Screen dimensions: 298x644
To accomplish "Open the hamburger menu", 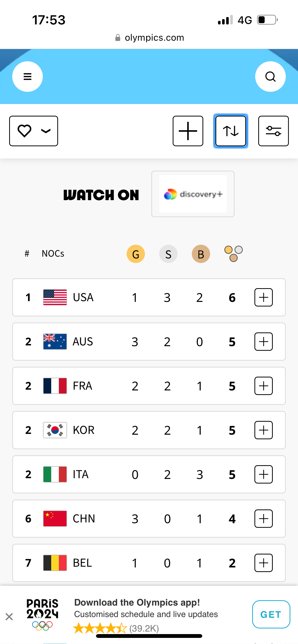I will point(28,77).
